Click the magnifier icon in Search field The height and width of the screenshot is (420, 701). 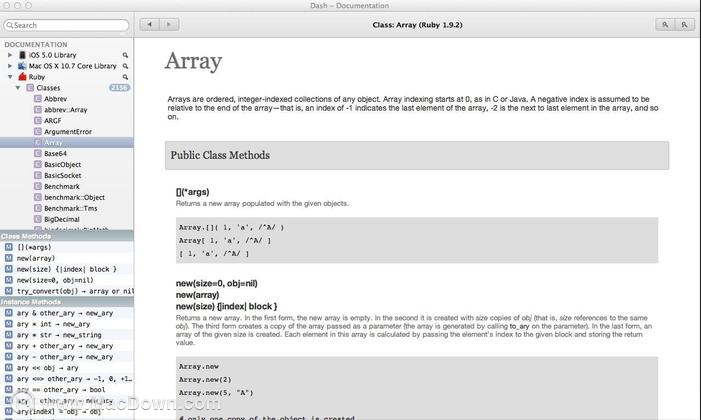click(10, 25)
